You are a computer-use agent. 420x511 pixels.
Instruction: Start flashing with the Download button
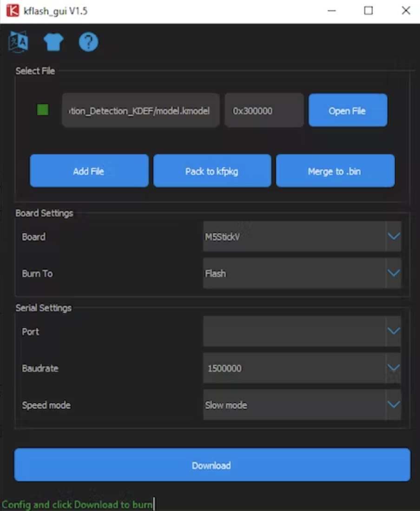(x=212, y=465)
